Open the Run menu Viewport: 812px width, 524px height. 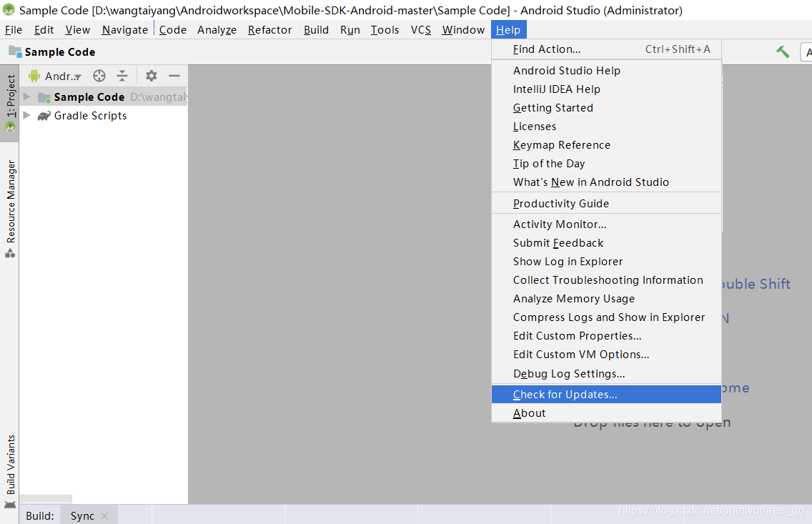pos(350,30)
